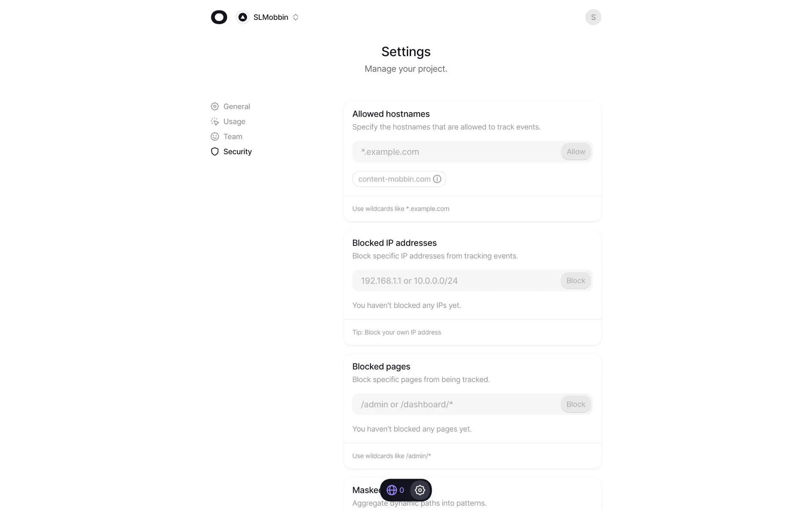Click the SLMobbin project avatar icon
Image resolution: width=812 pixels, height=510 pixels.
[x=242, y=17]
